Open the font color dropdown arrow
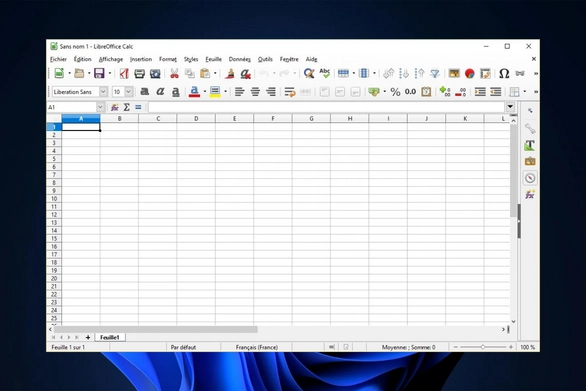Viewport: 586px width, 391px height. [205, 92]
